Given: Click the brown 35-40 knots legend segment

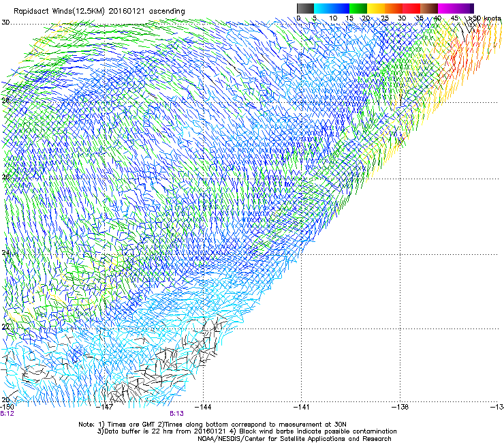Looking at the screenshot, I should [x=429, y=8].
